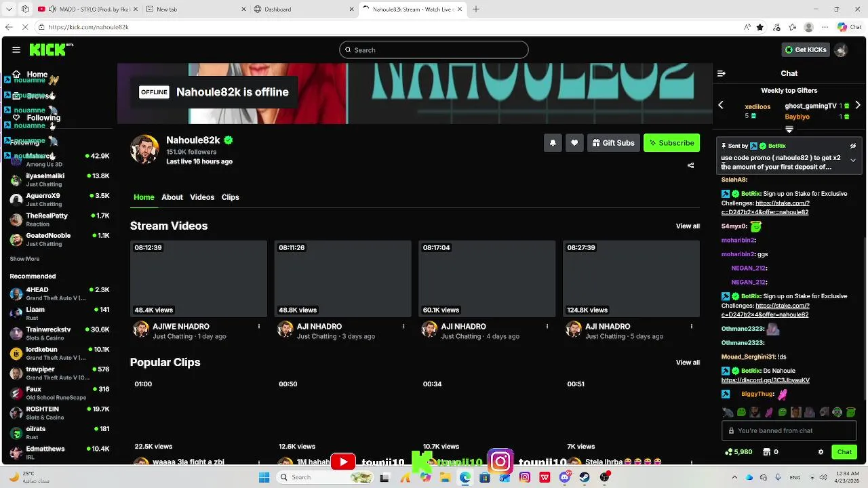
Task: Open options for the 4 days ago video
Action: click(x=547, y=327)
